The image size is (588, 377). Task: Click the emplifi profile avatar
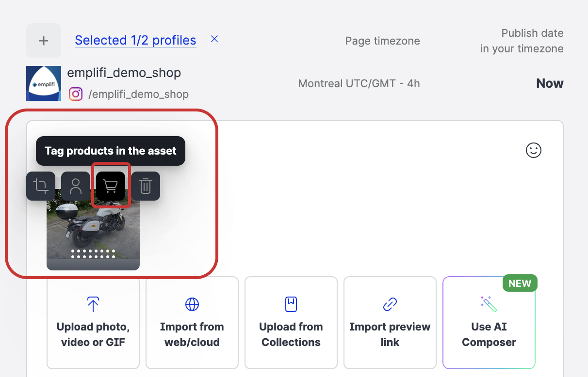click(44, 83)
